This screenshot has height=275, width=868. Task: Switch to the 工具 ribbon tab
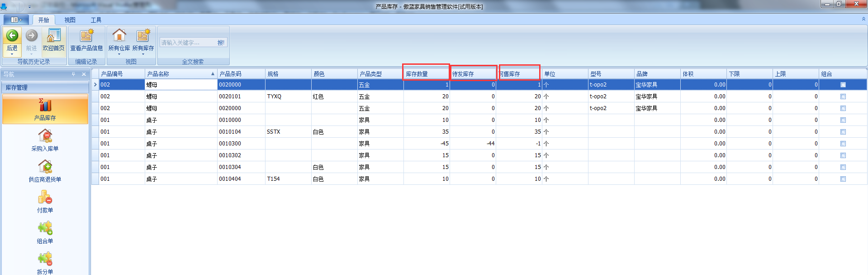pos(96,20)
